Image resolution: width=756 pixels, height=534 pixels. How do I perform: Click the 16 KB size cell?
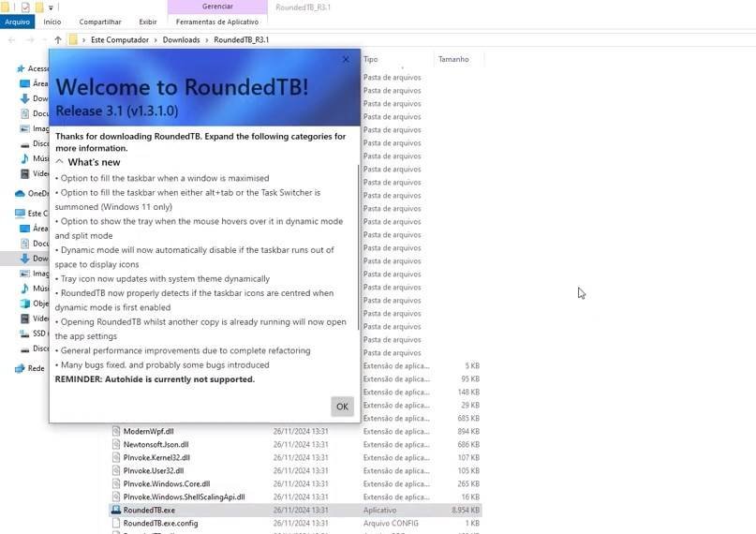[x=470, y=497]
